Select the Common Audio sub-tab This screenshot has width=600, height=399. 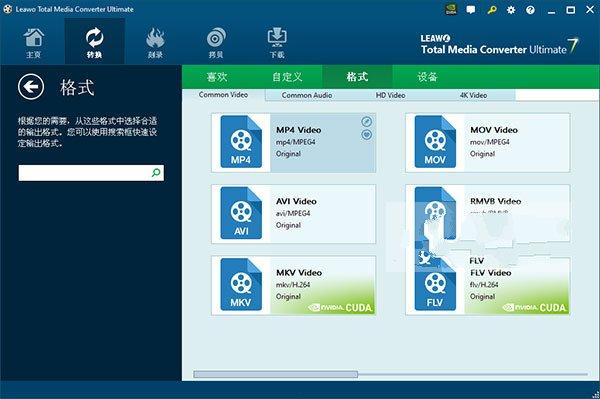[x=307, y=95]
